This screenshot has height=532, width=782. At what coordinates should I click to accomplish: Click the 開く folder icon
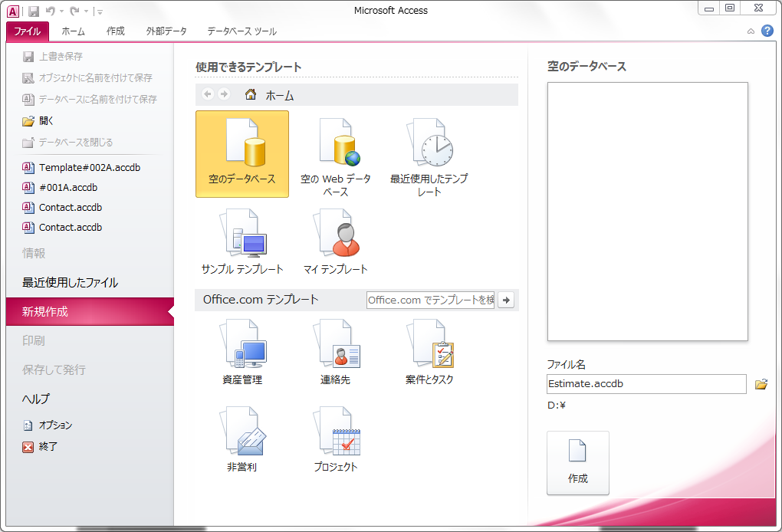click(28, 121)
